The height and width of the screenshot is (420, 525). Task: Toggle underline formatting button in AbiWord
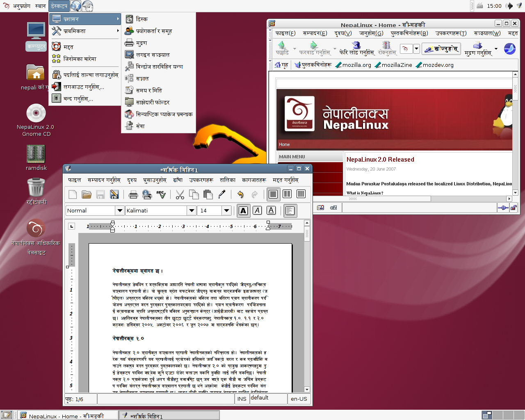tap(271, 210)
